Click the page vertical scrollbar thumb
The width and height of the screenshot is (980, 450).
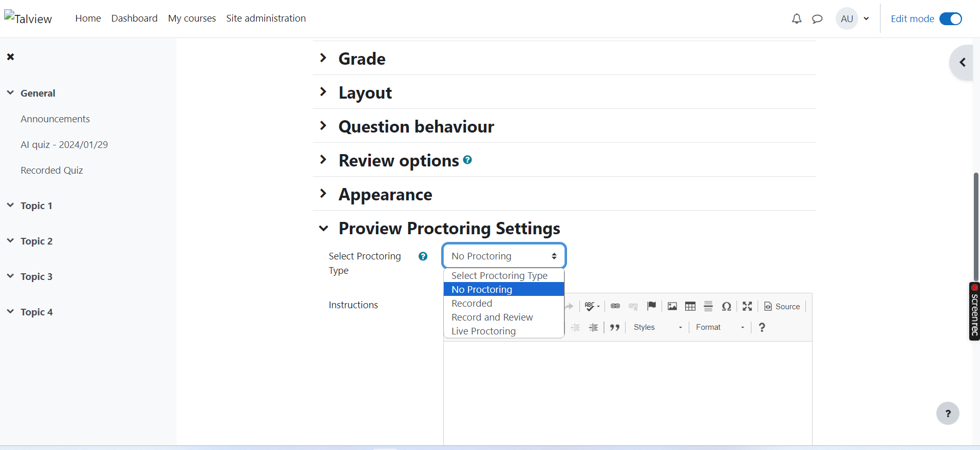(x=976, y=227)
